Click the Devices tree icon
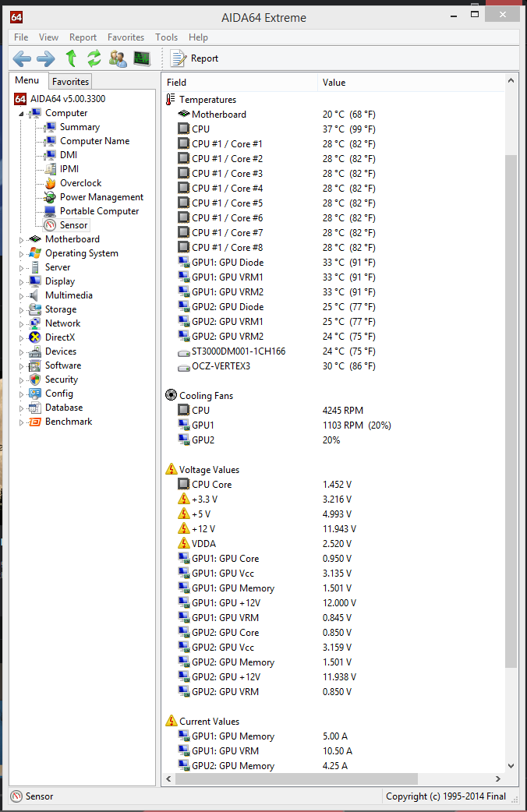This screenshot has width=527, height=812. click(x=35, y=351)
